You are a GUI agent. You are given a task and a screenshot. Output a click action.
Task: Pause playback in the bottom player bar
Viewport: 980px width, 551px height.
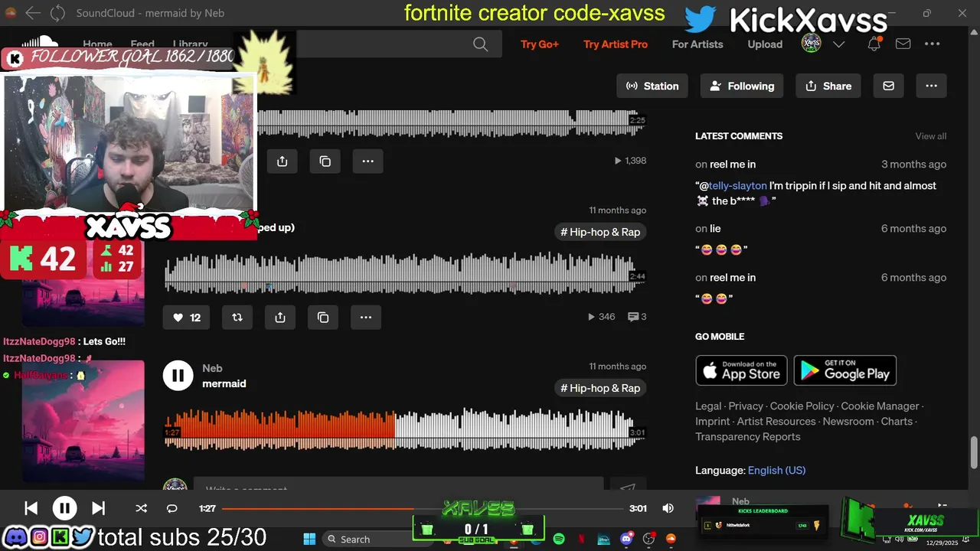(64, 508)
